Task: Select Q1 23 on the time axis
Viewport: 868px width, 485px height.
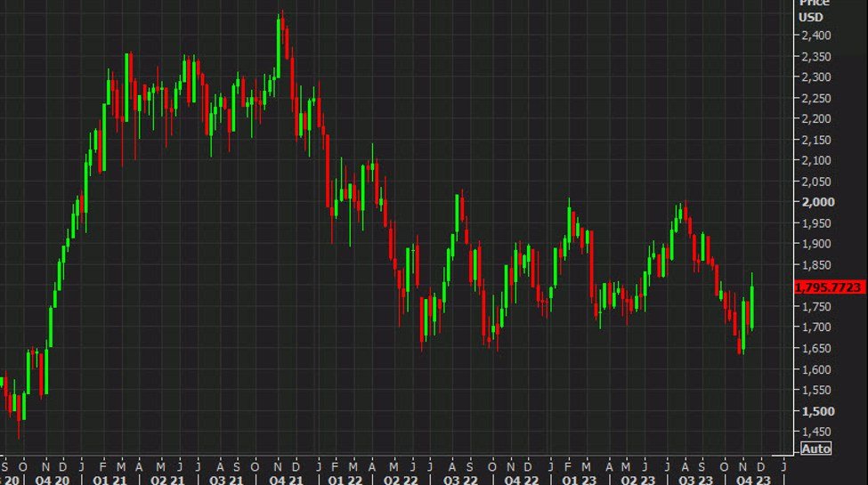Action: click(x=575, y=480)
